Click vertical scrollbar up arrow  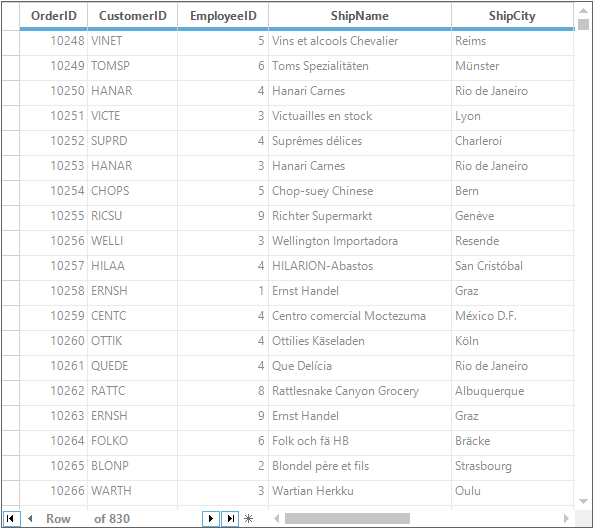click(583, 11)
